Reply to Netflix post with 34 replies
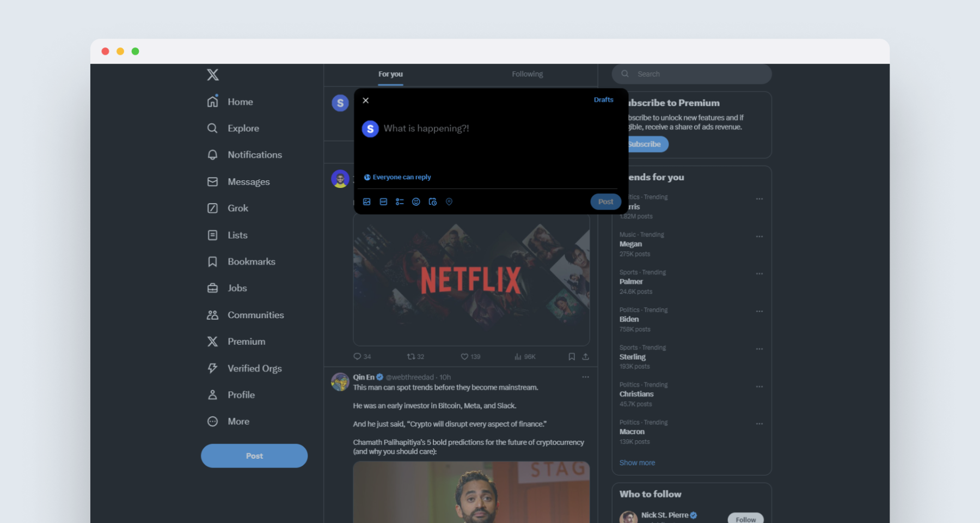980x523 pixels. (362, 357)
